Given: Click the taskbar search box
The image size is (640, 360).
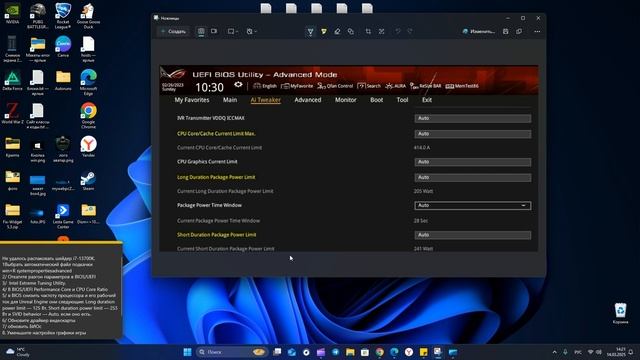Looking at the screenshot, I should [231, 352].
